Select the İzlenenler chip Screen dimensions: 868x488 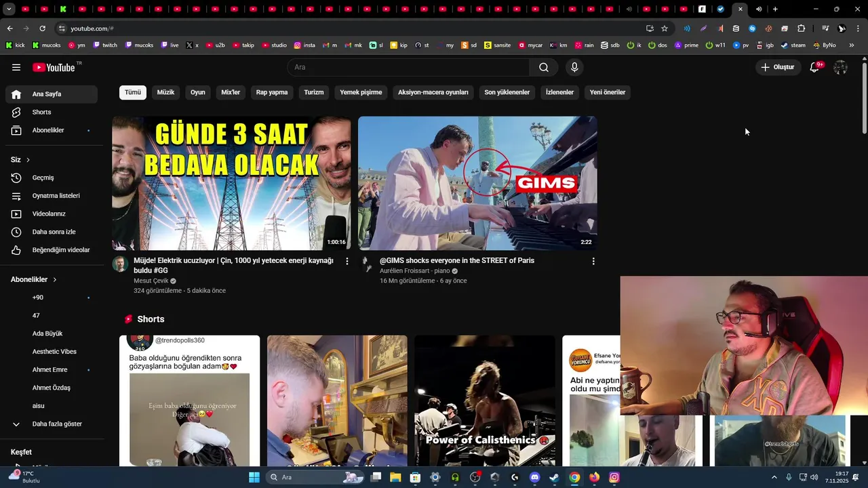tap(559, 92)
